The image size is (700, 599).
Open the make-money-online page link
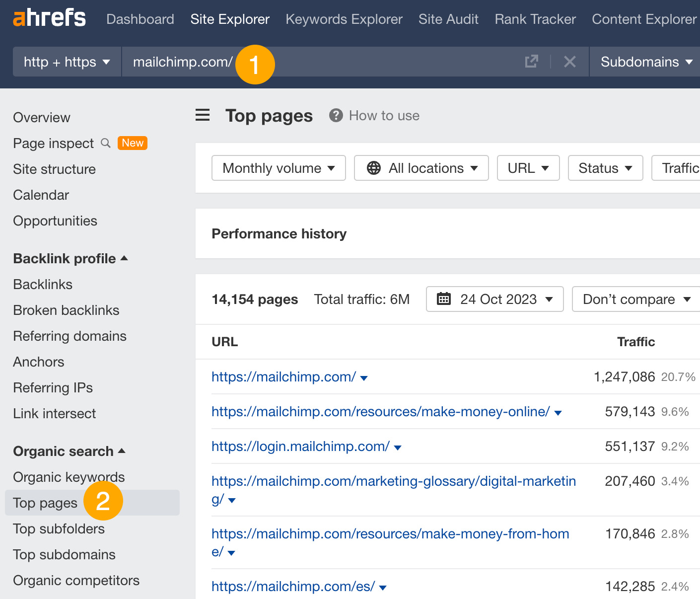tap(380, 411)
